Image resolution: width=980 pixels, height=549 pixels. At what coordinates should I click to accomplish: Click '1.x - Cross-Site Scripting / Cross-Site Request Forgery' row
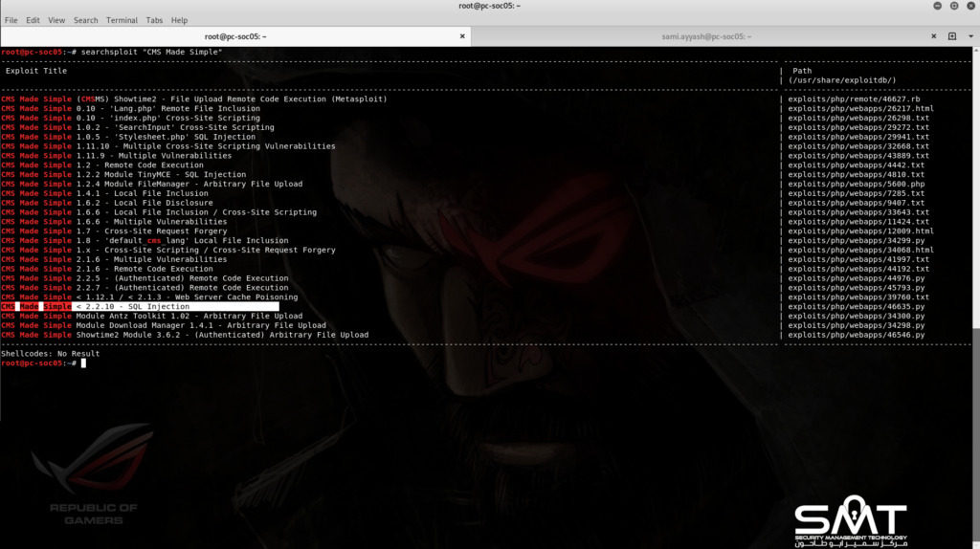168,250
